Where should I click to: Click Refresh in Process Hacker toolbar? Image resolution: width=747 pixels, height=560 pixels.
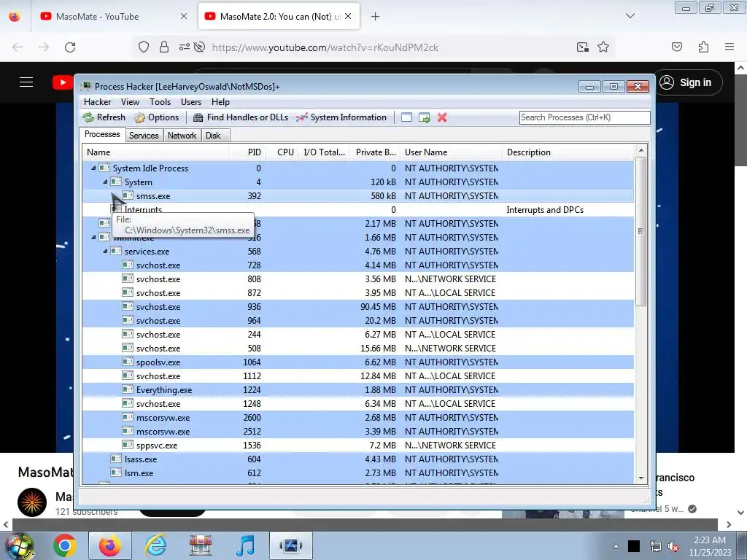click(104, 117)
